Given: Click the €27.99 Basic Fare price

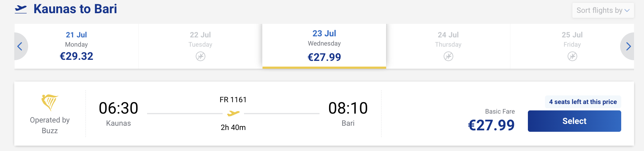Looking at the screenshot, I should click(x=491, y=125).
